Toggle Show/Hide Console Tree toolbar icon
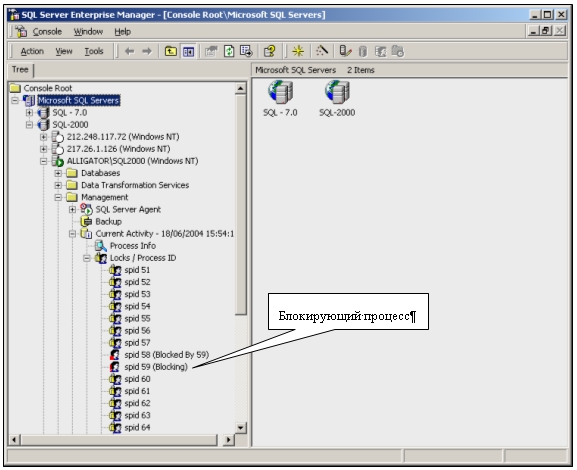Viewport: 577px width, 470px height. tap(188, 51)
